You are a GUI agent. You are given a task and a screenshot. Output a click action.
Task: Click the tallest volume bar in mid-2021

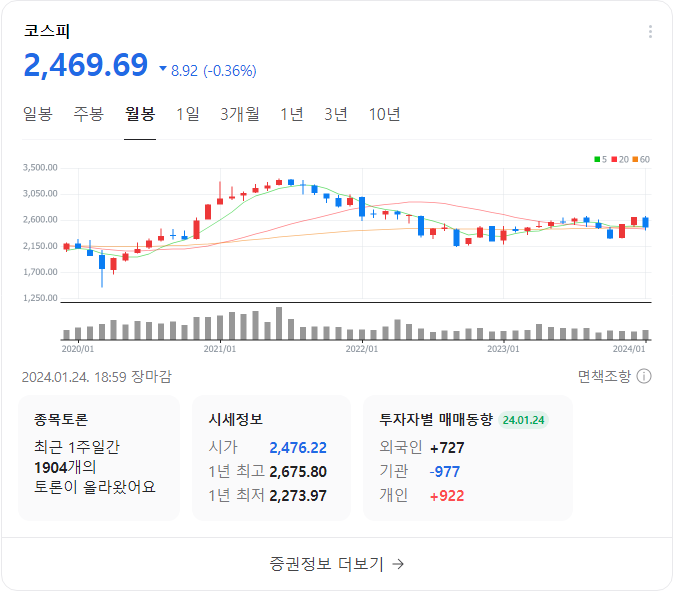279,323
